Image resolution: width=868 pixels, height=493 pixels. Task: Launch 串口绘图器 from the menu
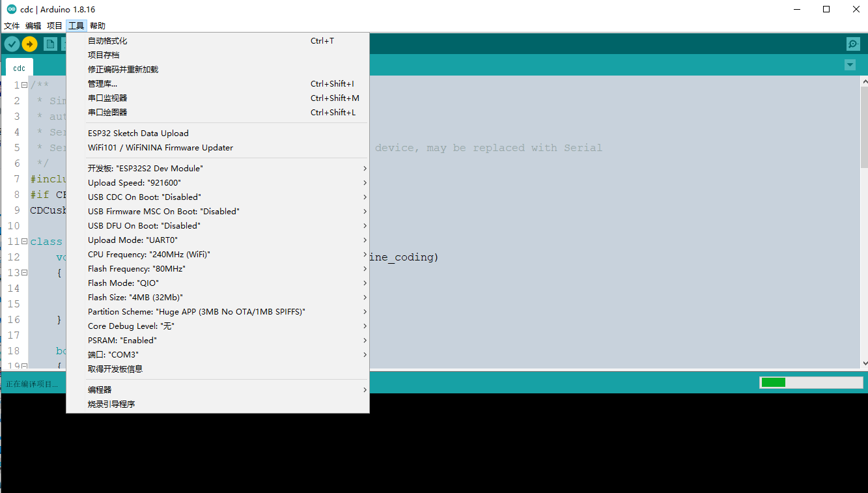(217, 113)
